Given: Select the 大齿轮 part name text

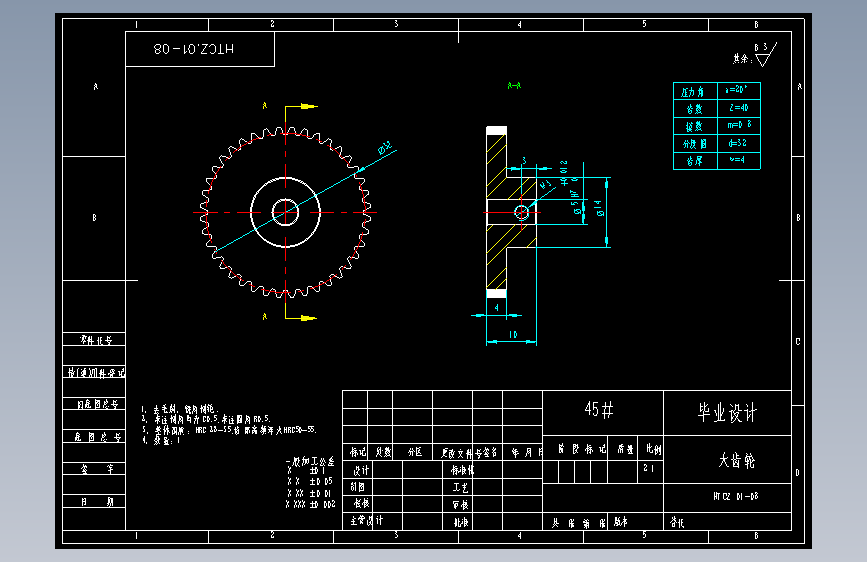Looking at the screenshot, I should tap(736, 460).
